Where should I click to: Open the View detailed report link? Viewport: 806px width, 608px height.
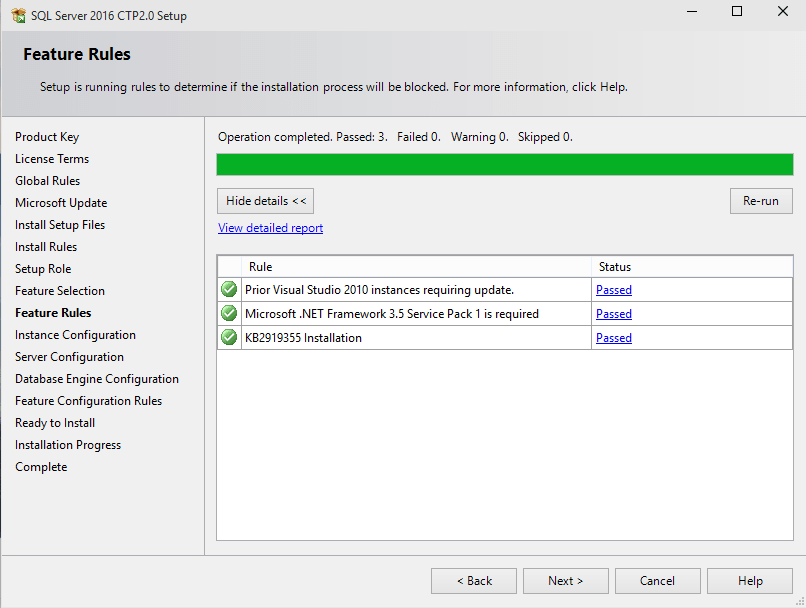[270, 228]
